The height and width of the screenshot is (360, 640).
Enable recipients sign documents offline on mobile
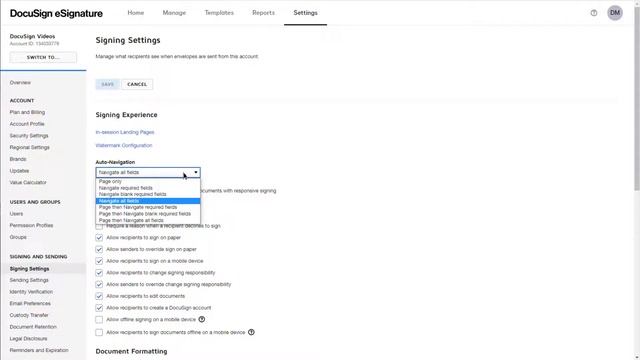coord(99,332)
